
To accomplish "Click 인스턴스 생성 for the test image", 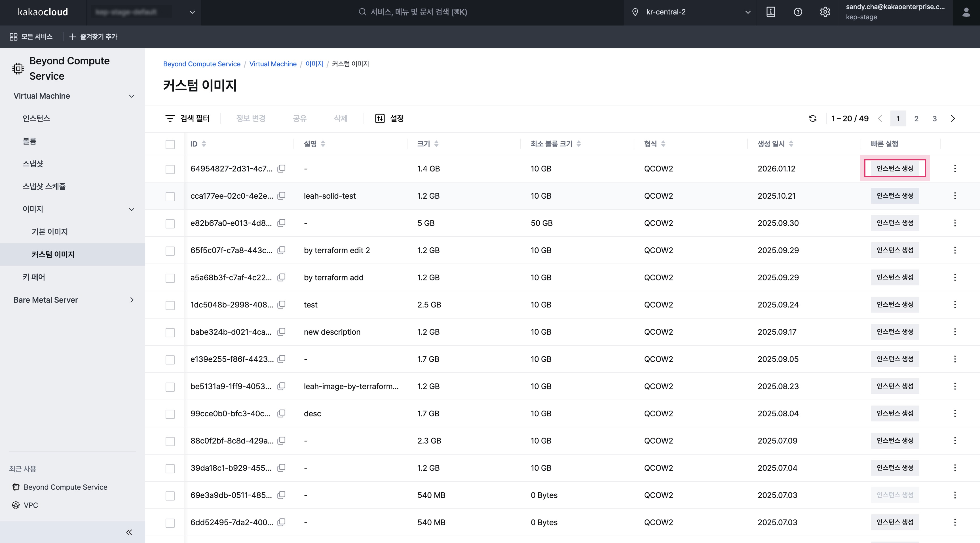I will pos(895,305).
